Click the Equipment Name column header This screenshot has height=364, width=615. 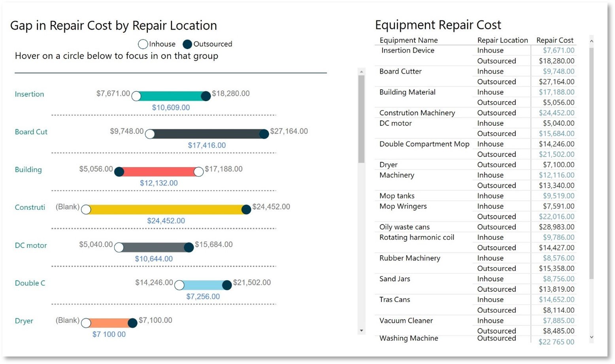coord(408,40)
